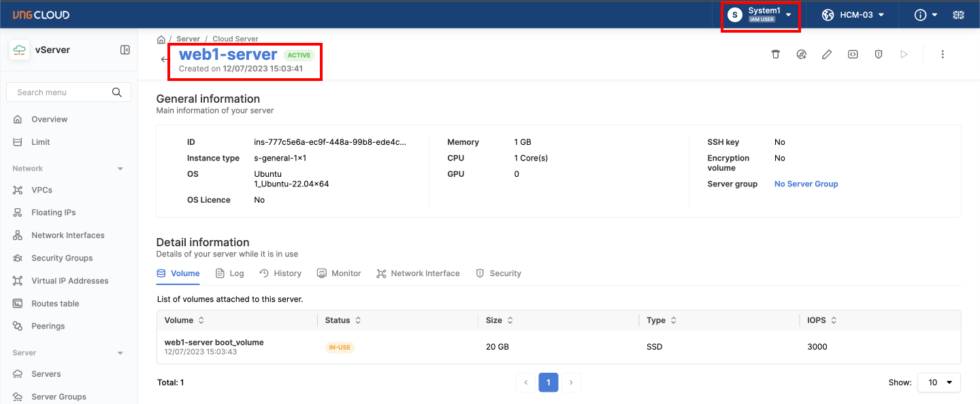Collapse the vServer sidebar panel
The width and height of the screenshot is (980, 404).
125,50
